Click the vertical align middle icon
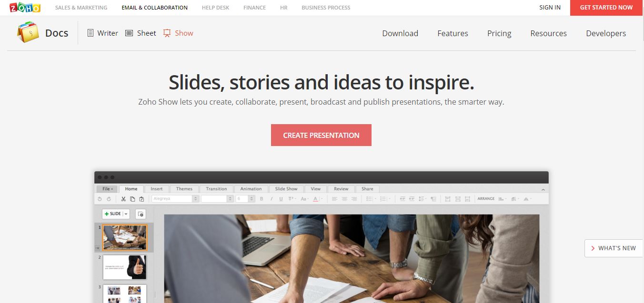The image size is (644, 303). pos(458,199)
